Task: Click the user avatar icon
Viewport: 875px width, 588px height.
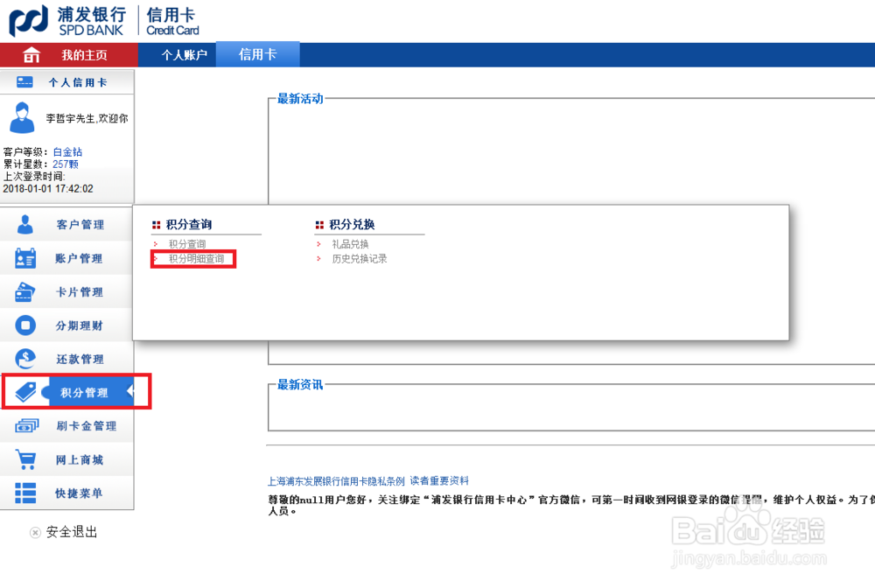Action: click(23, 118)
